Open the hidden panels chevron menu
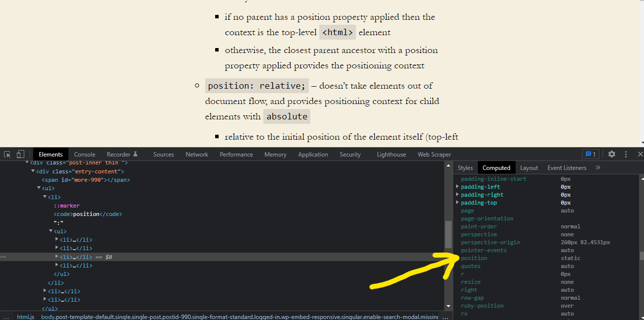The image size is (644, 320). (x=597, y=167)
